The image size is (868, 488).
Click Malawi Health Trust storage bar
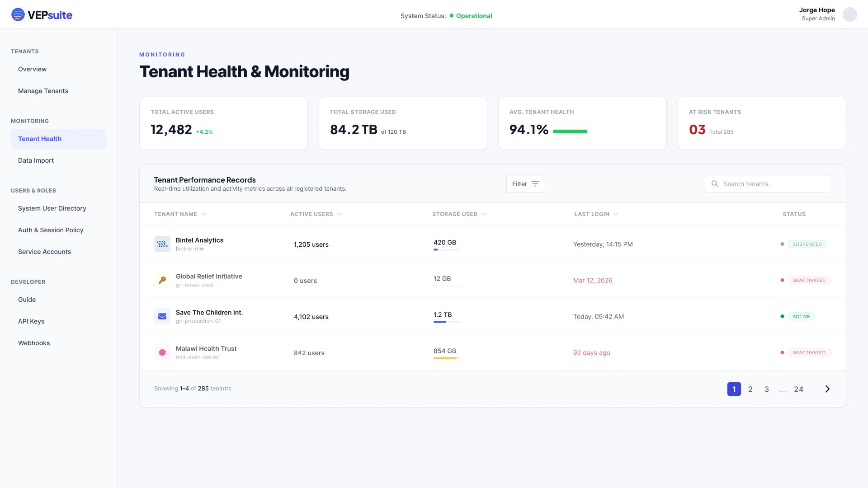[x=447, y=358]
